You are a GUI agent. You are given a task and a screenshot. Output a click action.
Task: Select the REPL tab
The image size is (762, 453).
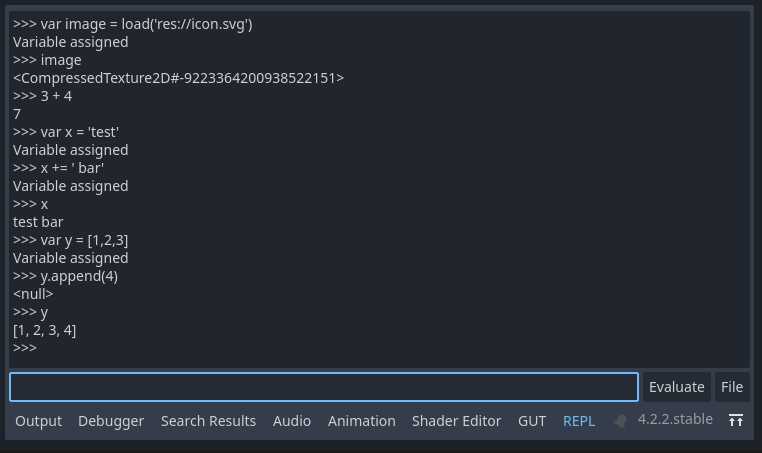coord(579,421)
